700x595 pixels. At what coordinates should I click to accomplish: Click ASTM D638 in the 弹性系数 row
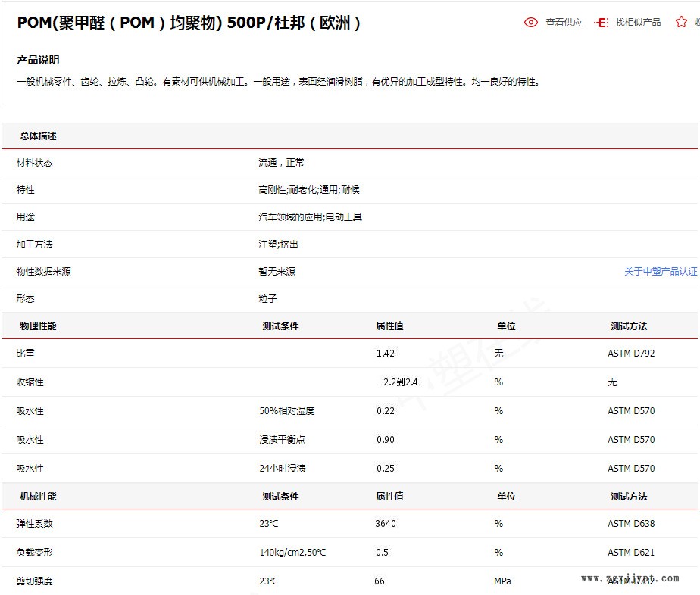click(631, 524)
